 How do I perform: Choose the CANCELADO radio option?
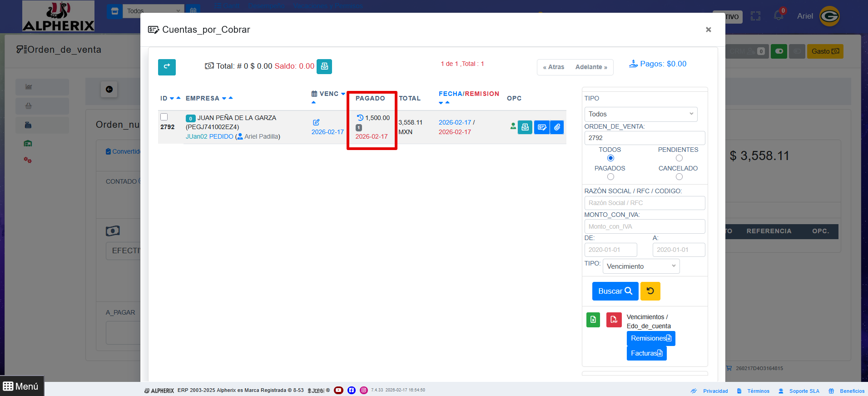679,177
